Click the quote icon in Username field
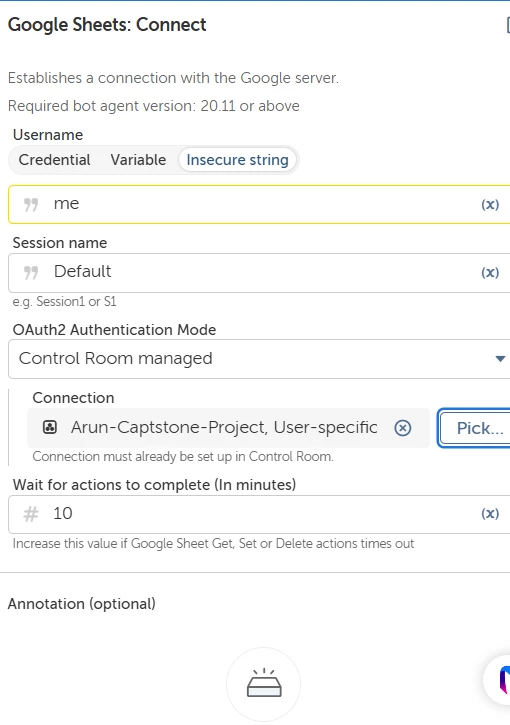Image resolution: width=510 pixels, height=725 pixels. [x=31, y=204]
